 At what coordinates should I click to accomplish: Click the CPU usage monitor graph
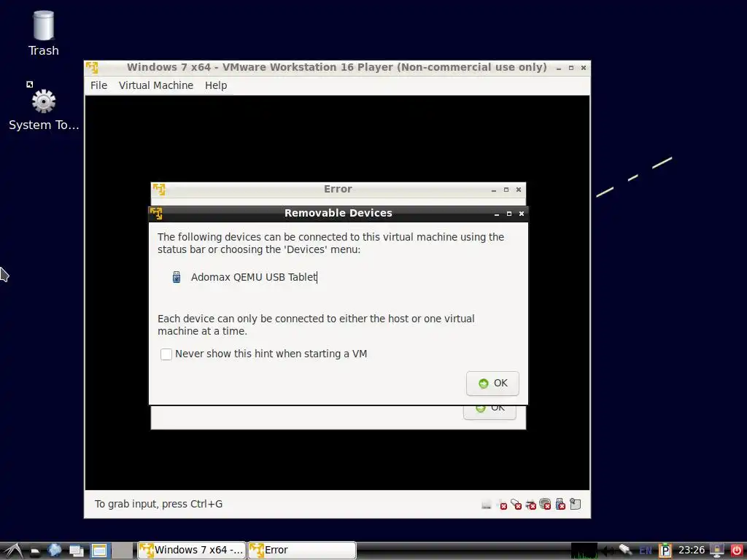click(x=584, y=551)
